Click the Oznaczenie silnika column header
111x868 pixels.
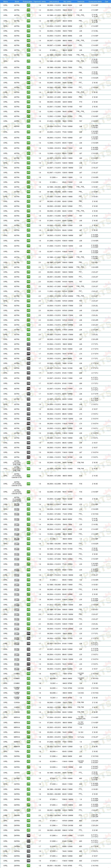(x=95, y=1)
